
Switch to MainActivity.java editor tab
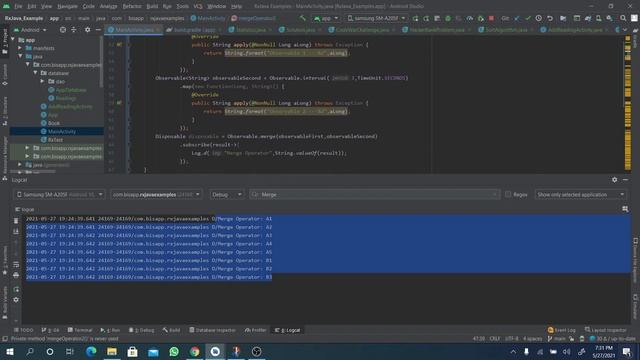click(134, 30)
